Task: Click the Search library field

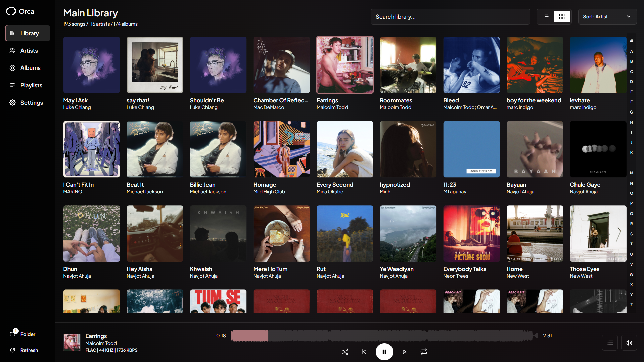Action: point(450,17)
